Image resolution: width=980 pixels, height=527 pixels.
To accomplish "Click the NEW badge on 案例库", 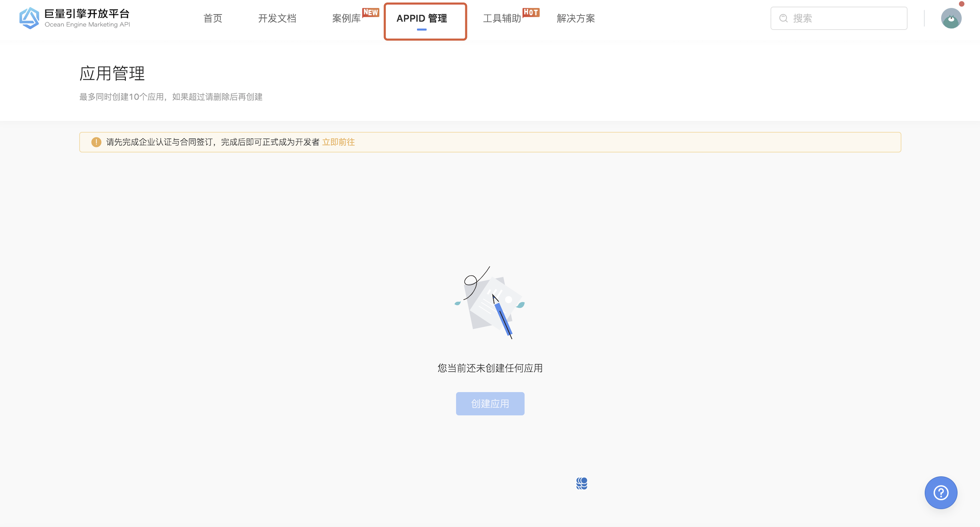I will pyautogui.click(x=371, y=13).
